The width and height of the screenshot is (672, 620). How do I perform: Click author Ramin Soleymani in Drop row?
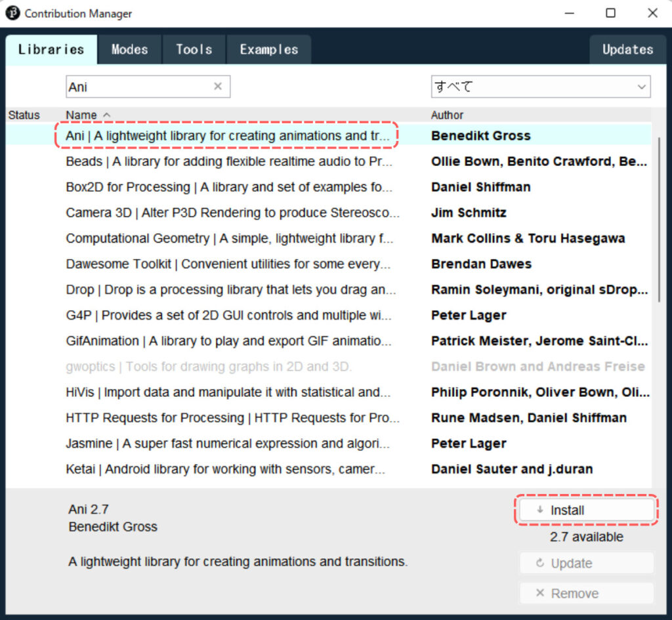539,289
